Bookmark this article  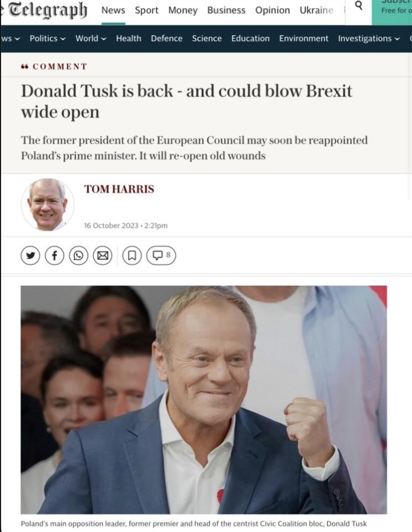132,255
